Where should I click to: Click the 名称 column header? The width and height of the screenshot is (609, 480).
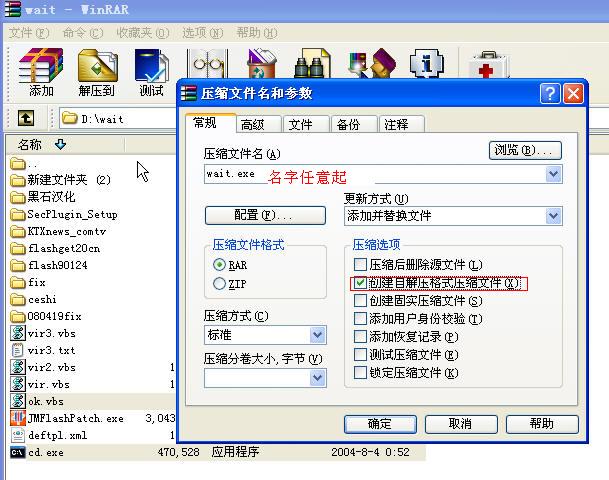(x=66, y=144)
